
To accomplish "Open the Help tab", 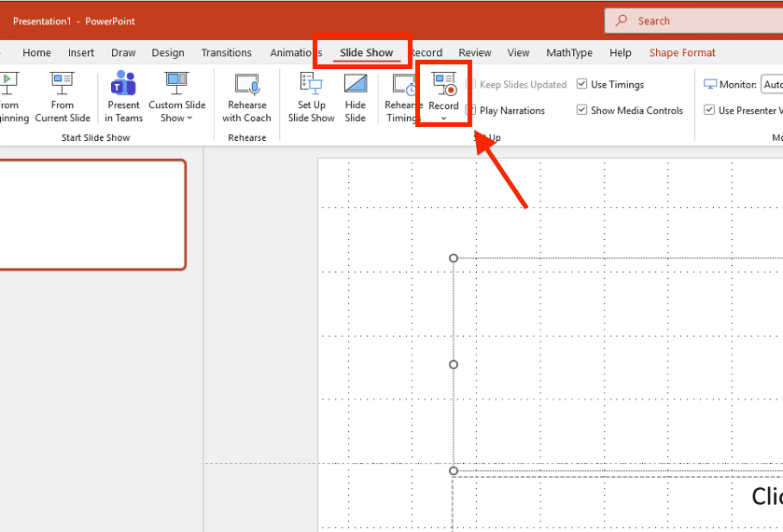I will (x=621, y=52).
